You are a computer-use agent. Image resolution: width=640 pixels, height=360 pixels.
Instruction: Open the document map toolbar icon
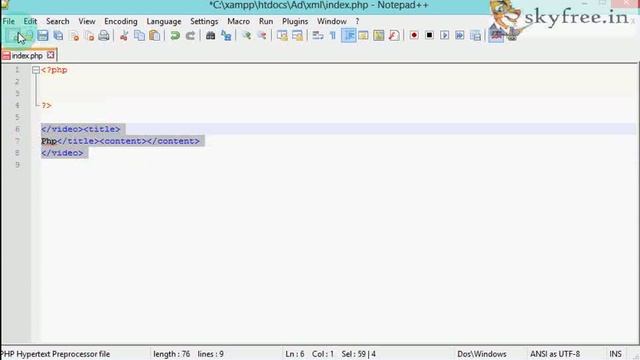click(379, 36)
